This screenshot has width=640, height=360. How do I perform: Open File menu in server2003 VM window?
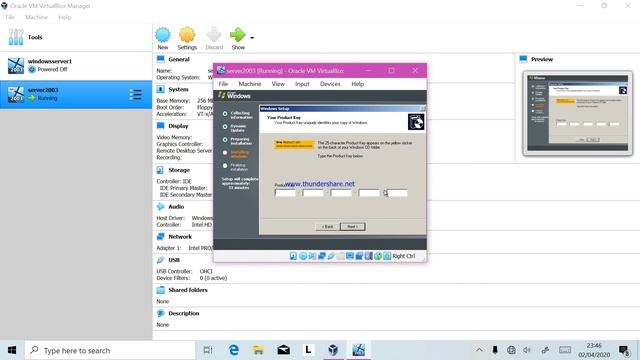[x=223, y=84]
